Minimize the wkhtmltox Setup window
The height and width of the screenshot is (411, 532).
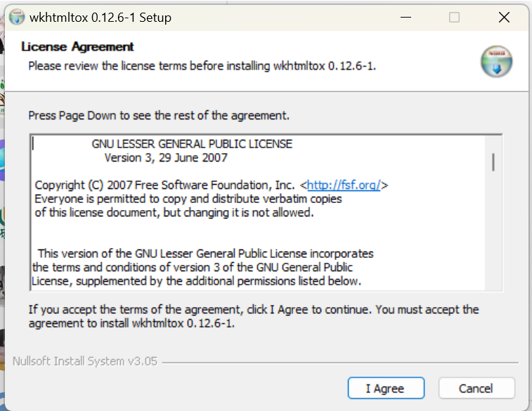[x=406, y=17]
